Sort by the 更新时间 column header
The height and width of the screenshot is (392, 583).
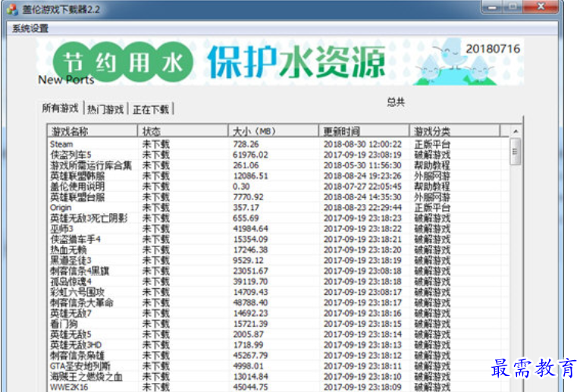[364, 131]
